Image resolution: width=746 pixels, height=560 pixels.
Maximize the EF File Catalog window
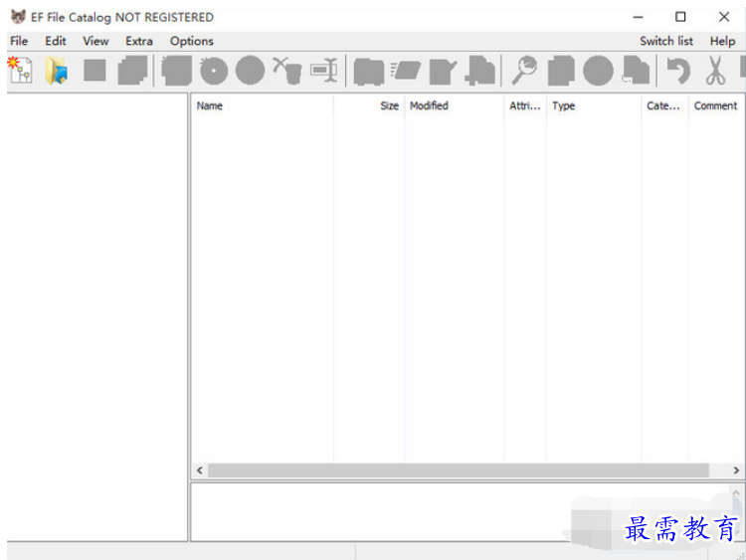pyautogui.click(x=680, y=17)
